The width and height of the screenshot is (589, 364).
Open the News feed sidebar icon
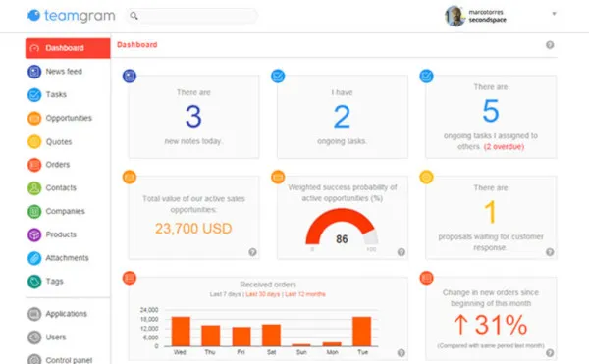pos(34,72)
